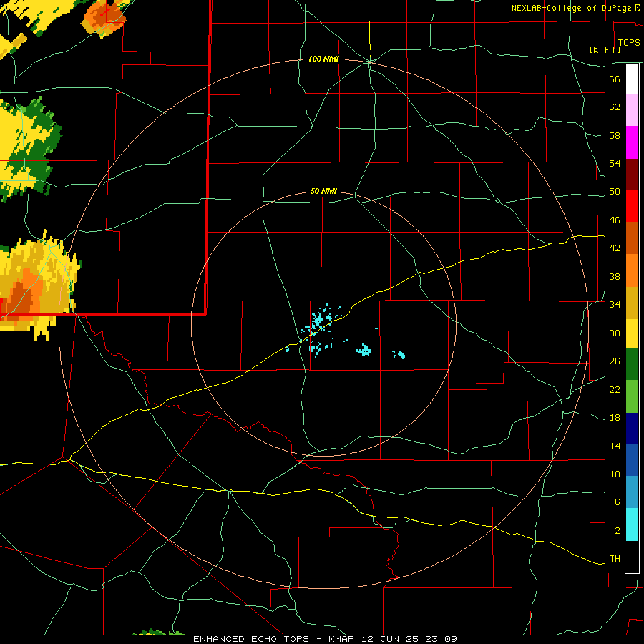
Task: Click the NEXLAB-College of DuPage label
Action: pyautogui.click(x=571, y=8)
